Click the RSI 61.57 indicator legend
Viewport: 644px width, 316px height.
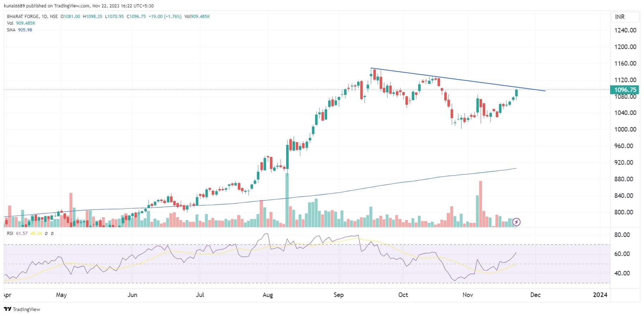pyautogui.click(x=17, y=233)
